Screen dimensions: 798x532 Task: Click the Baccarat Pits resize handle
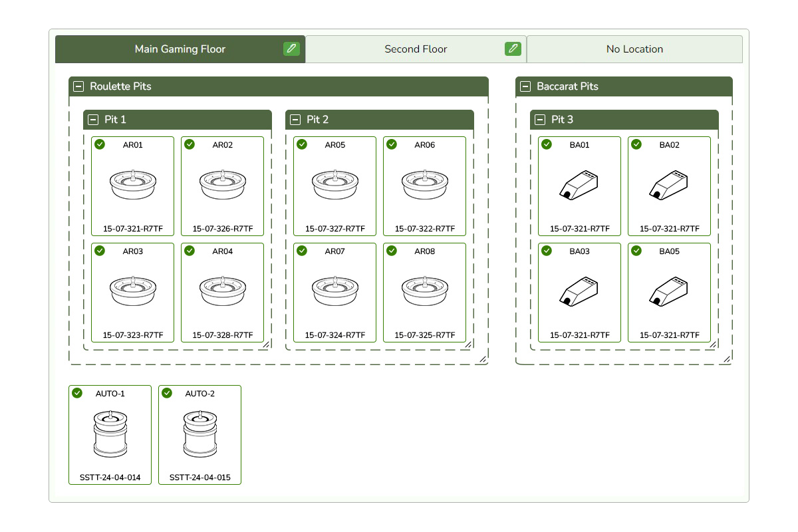[x=727, y=359]
